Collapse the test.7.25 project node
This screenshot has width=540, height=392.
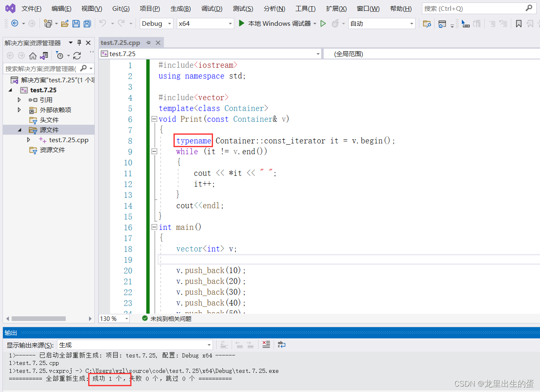pyautogui.click(x=10, y=90)
